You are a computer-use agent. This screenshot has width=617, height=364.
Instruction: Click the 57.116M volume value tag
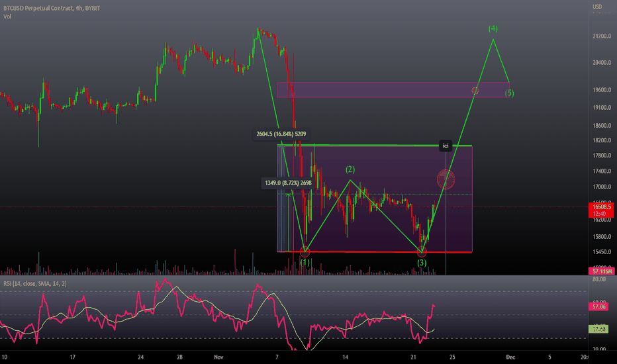pyautogui.click(x=601, y=271)
